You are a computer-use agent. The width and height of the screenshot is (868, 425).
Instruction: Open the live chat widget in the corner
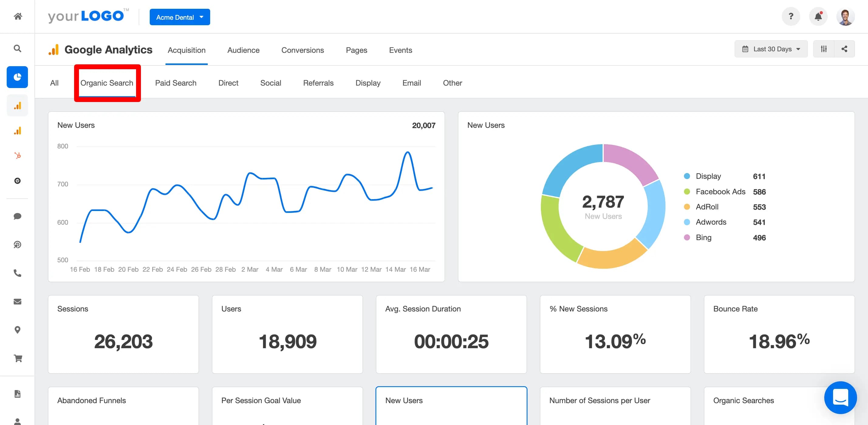tap(840, 398)
